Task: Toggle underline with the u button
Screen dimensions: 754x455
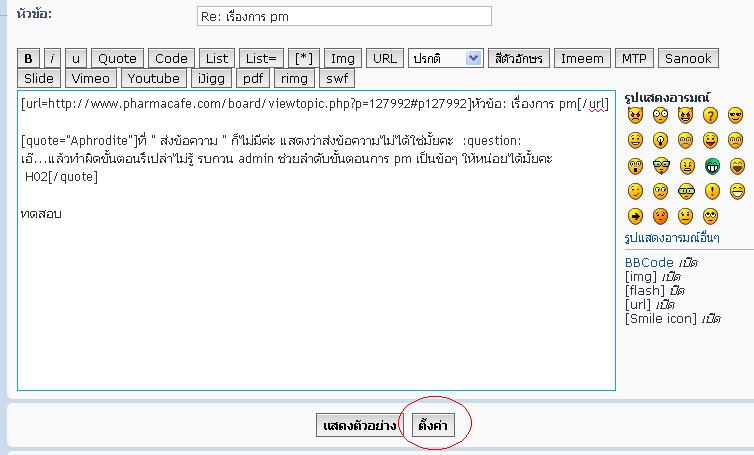Action: click(77, 58)
